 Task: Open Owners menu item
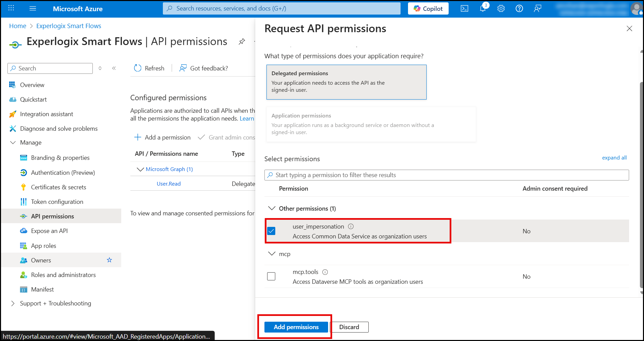pyautogui.click(x=61, y=260)
